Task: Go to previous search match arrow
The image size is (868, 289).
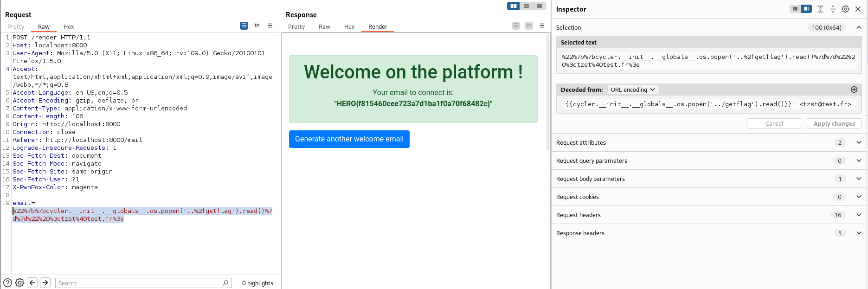Action: [x=32, y=283]
